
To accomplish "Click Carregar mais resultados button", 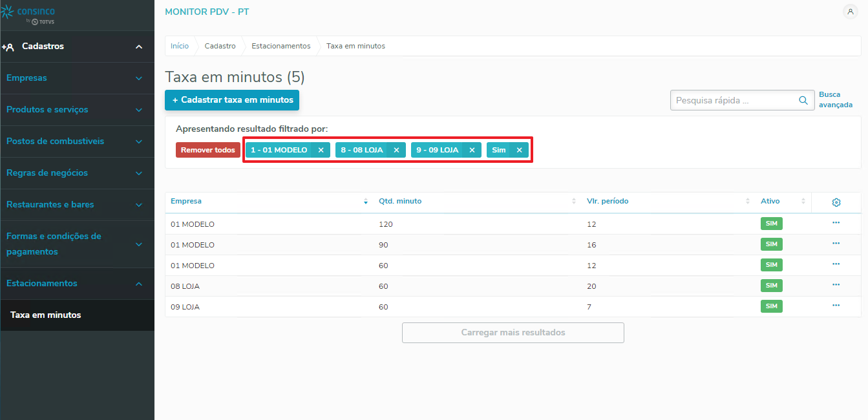I will tap(513, 333).
